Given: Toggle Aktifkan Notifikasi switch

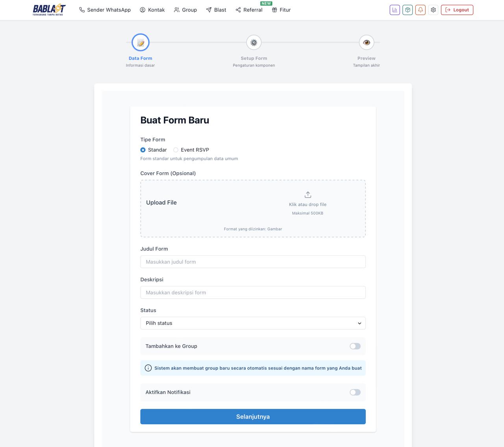Looking at the screenshot, I should [355, 392].
